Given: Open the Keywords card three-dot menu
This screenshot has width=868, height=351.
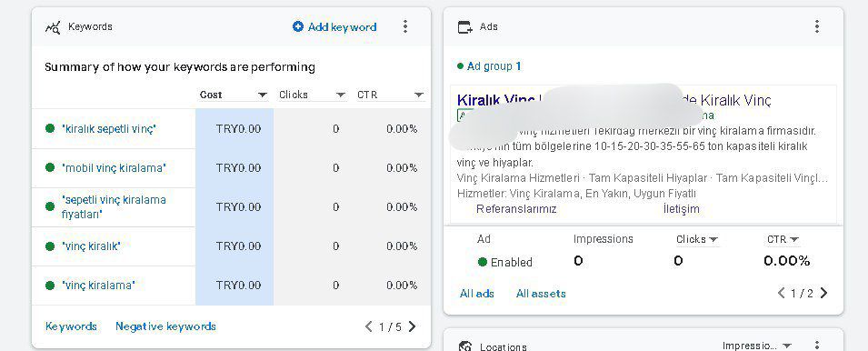Looking at the screenshot, I should 405,26.
